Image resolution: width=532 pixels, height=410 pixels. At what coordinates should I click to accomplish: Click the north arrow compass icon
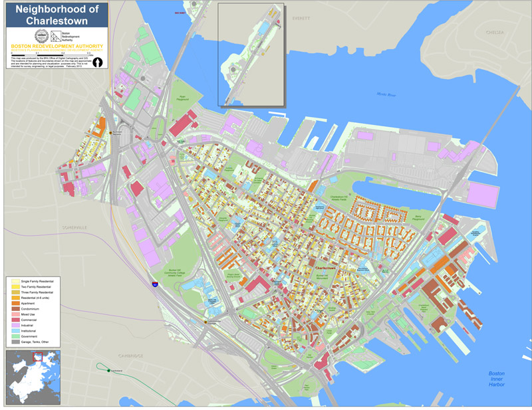[x=98, y=62]
